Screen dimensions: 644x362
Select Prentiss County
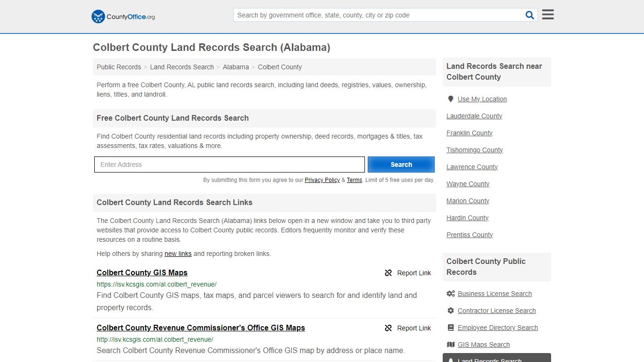click(x=470, y=235)
